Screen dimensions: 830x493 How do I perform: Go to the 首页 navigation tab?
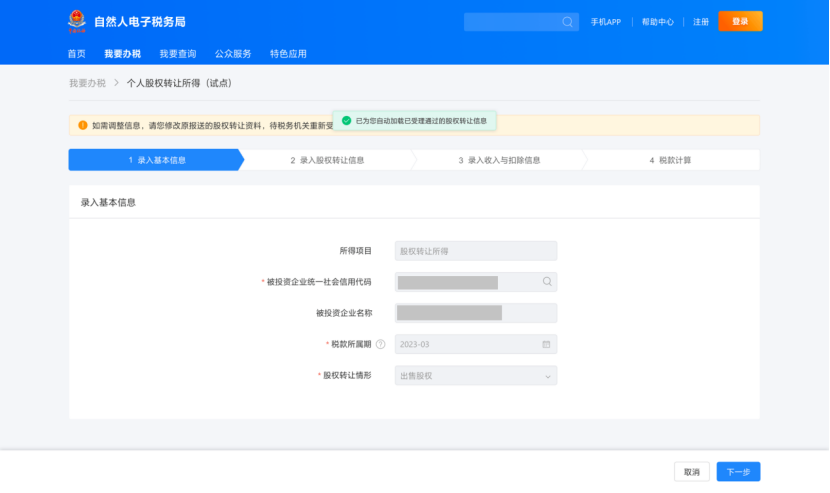pyautogui.click(x=77, y=54)
